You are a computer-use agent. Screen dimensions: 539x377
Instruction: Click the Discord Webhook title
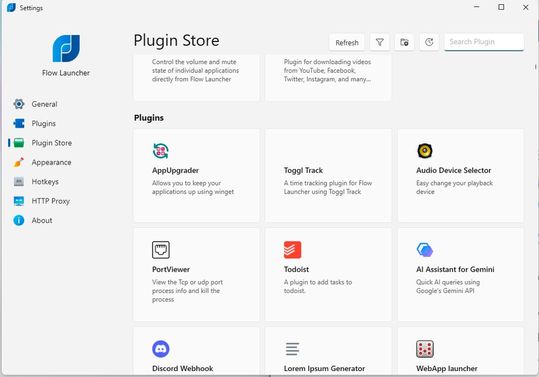[x=183, y=368]
